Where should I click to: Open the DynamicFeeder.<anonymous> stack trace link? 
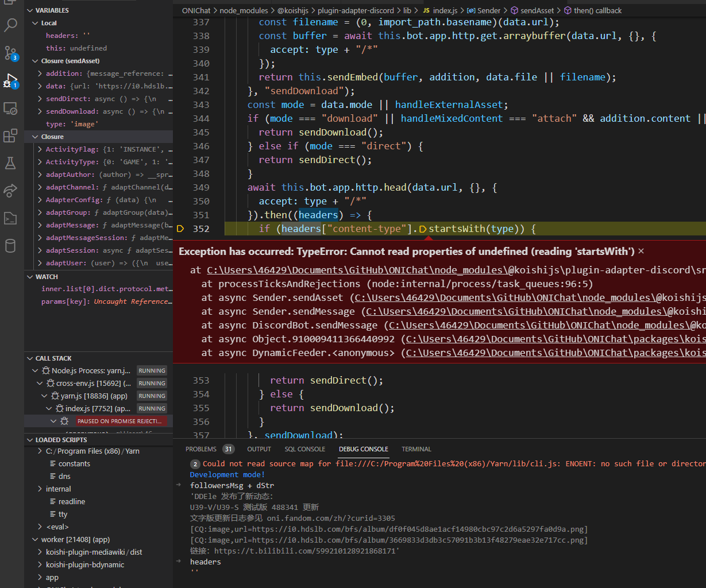(x=556, y=353)
